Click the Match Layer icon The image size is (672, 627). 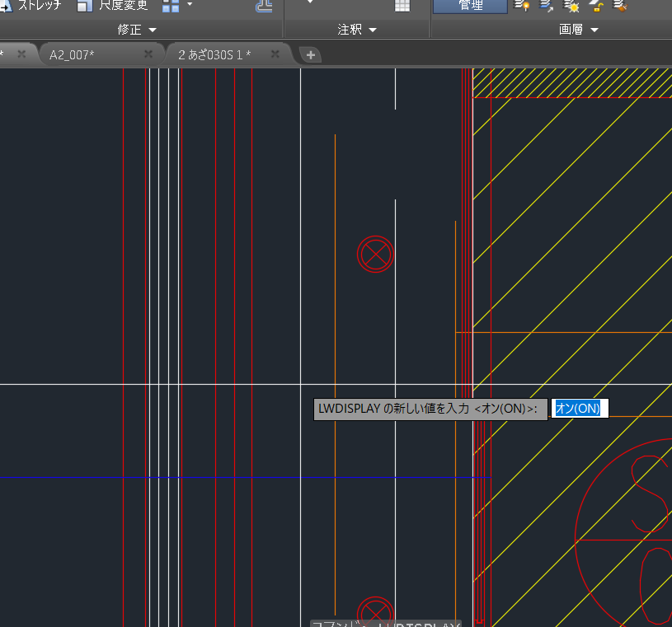(x=621, y=6)
